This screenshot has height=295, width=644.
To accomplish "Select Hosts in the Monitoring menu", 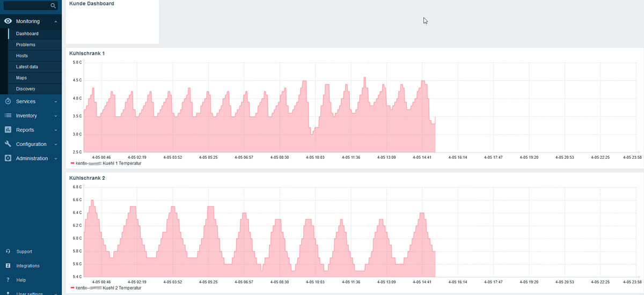I will click(22, 56).
